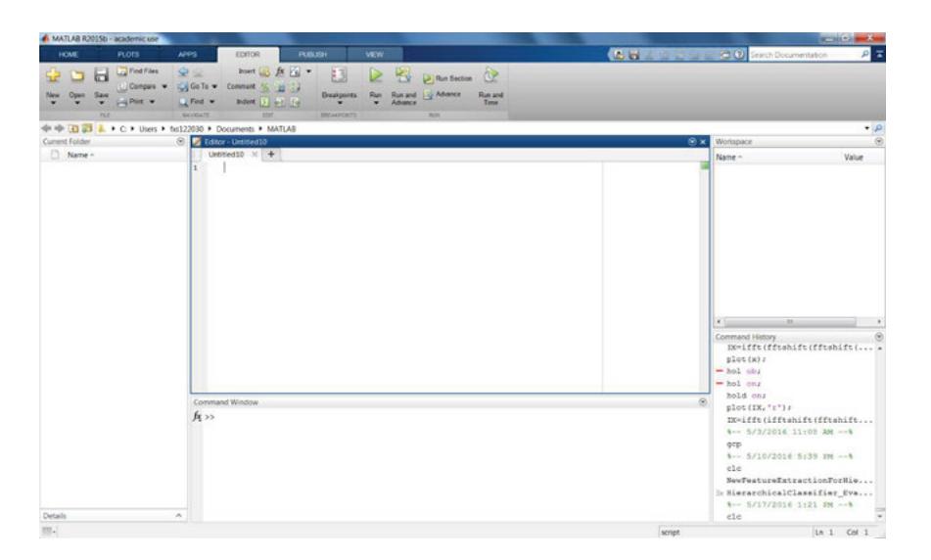Sort Workspace by the Value column header
Viewport: 931px width, 560px height.
[x=854, y=158]
